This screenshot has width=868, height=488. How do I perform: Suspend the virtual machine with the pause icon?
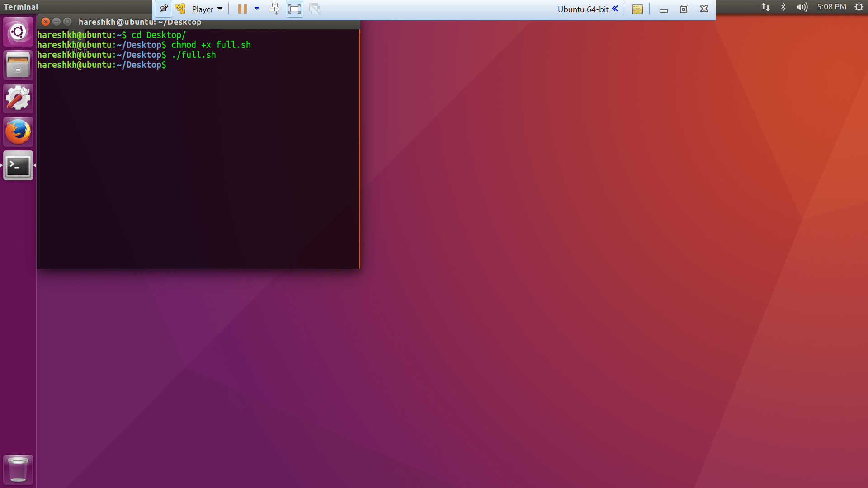tap(242, 9)
